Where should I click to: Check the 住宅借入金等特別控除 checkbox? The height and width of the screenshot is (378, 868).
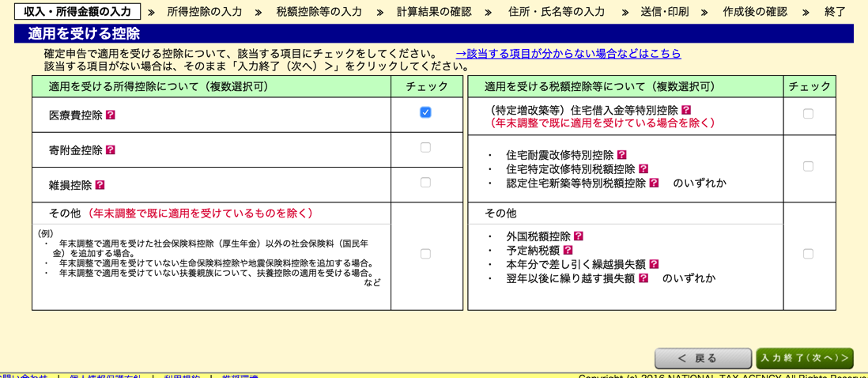coord(808,113)
